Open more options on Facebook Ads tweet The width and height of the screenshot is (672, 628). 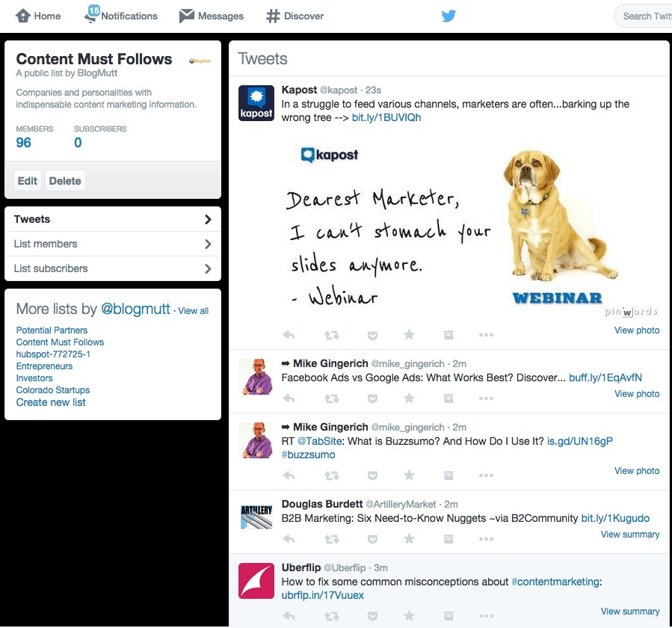pyautogui.click(x=486, y=398)
